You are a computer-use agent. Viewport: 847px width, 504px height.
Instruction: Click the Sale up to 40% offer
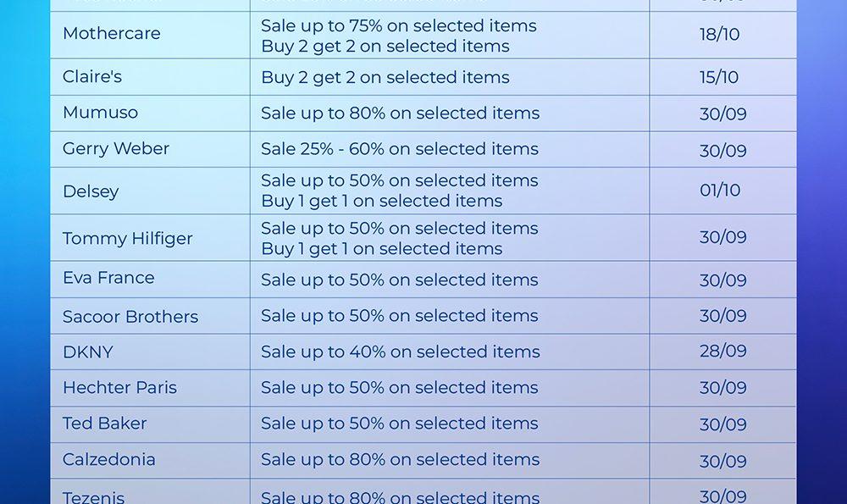[x=400, y=352]
